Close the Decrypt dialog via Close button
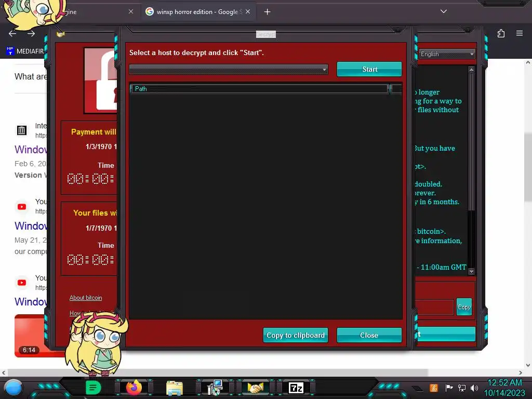The height and width of the screenshot is (399, 532). click(369, 335)
